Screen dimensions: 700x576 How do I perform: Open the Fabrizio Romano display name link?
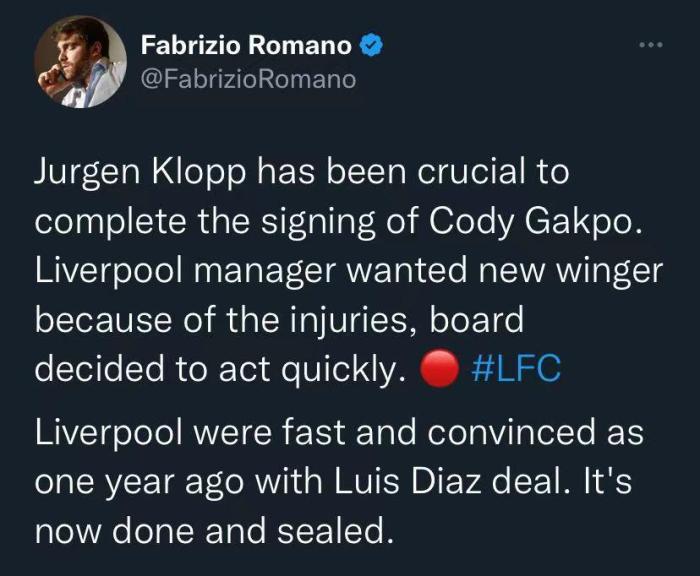click(x=246, y=46)
